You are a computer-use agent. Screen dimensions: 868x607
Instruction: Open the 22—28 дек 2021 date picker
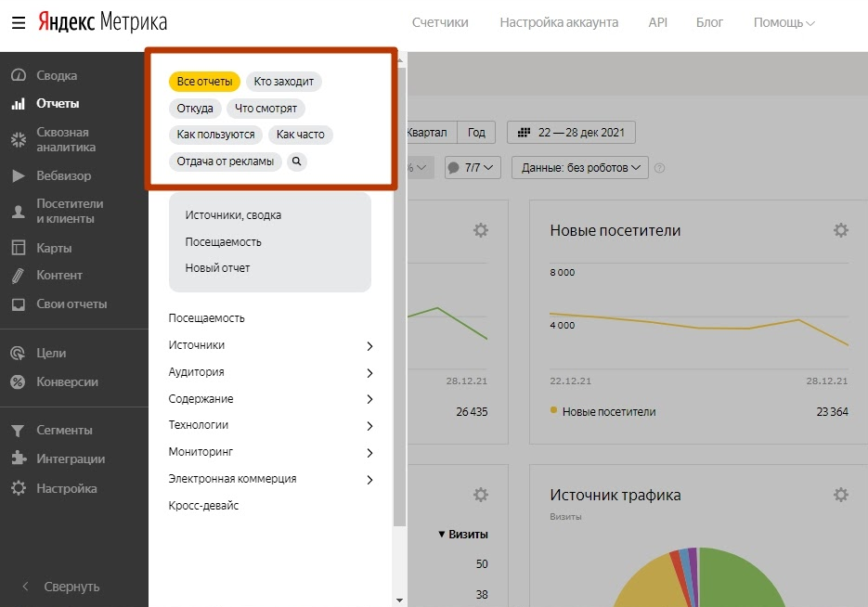[571, 132]
